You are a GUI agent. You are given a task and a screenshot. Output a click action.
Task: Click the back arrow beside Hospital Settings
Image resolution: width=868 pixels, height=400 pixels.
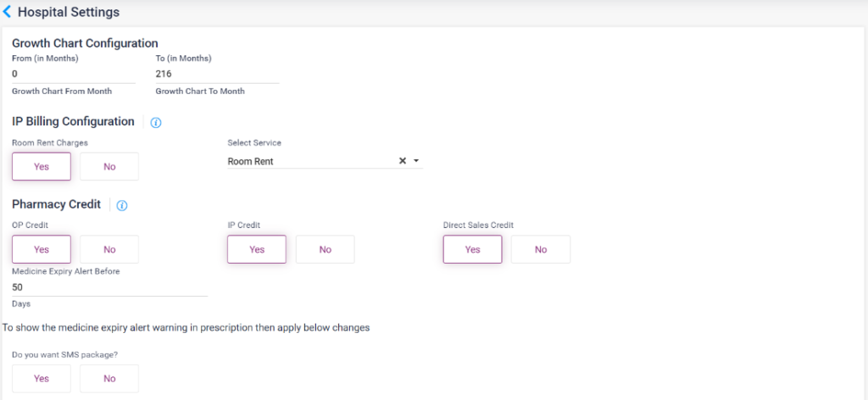[x=8, y=12]
